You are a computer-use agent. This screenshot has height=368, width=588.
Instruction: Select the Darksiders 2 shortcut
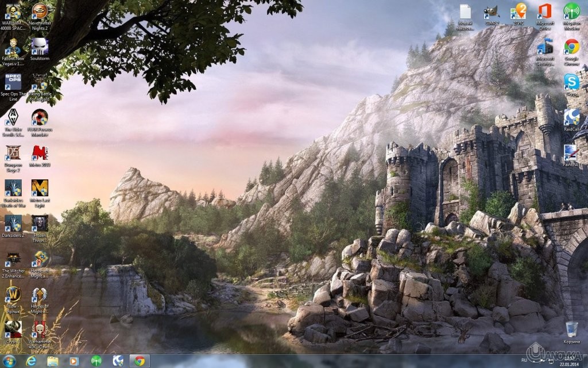click(x=13, y=227)
